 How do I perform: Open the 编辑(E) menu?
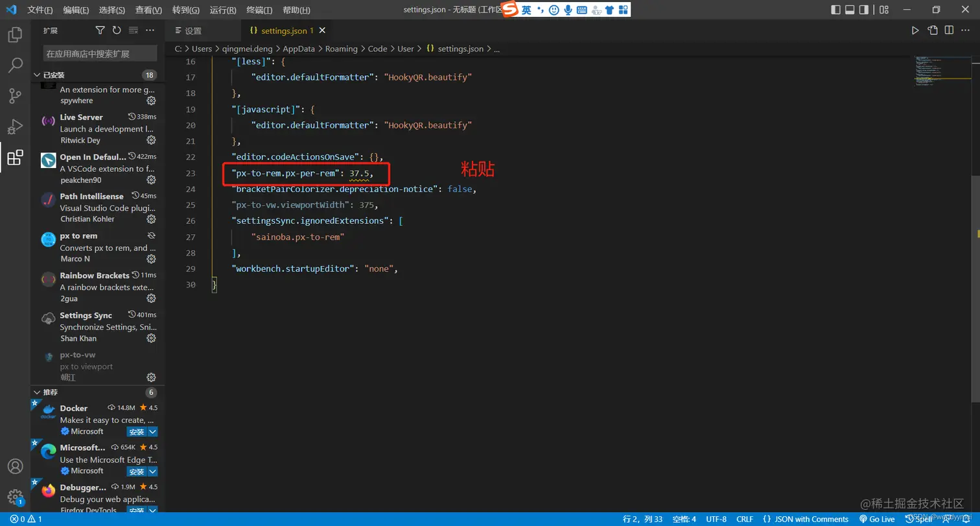pyautogui.click(x=76, y=10)
